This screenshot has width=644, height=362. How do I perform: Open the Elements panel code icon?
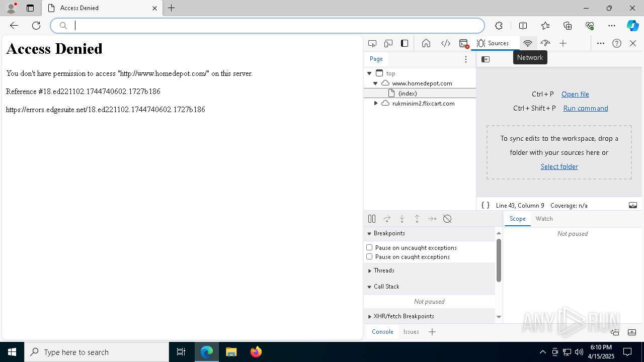[x=446, y=43]
